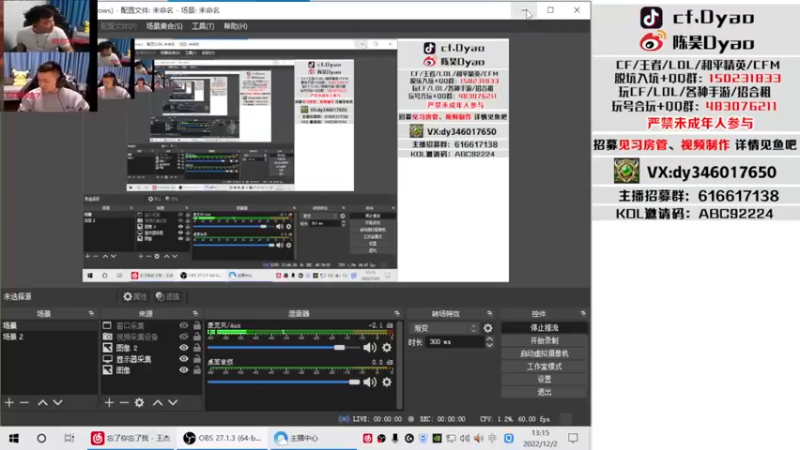Click the 退出 exit button
The height and width of the screenshot is (450, 800).
(544, 392)
